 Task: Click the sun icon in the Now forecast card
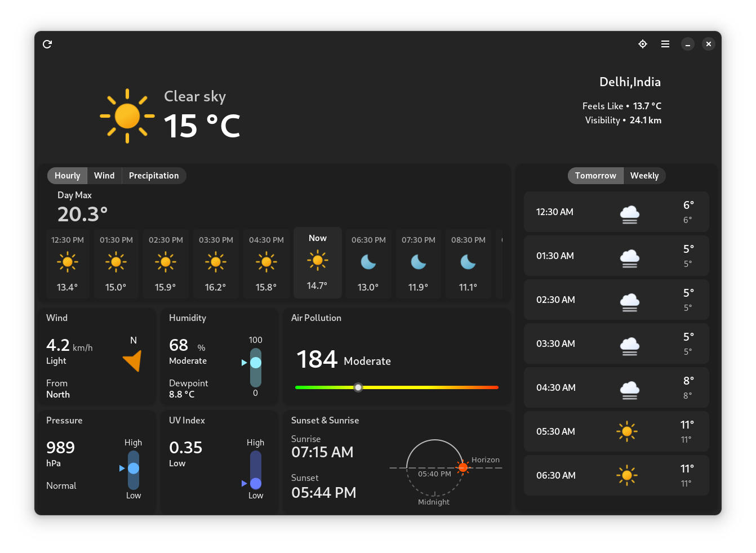tap(317, 261)
